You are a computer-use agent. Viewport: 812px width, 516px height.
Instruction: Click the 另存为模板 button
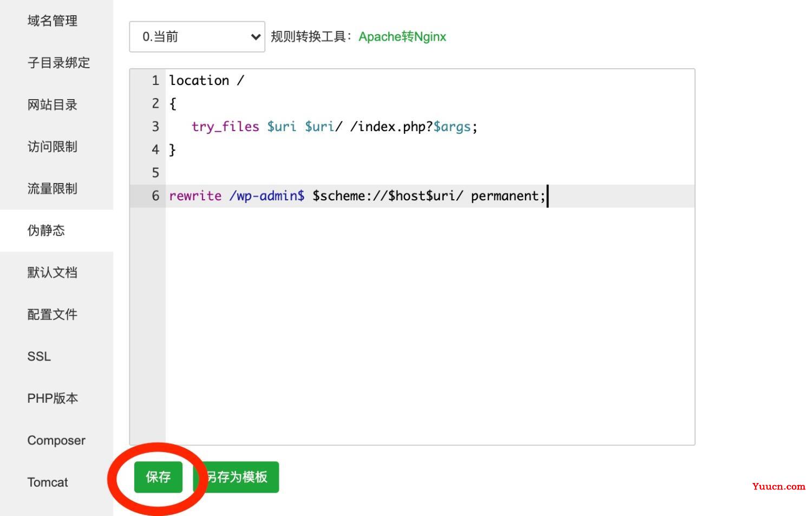click(237, 477)
